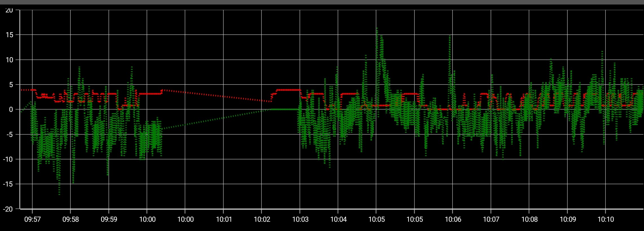Click the 09:59 label on the x-axis
Image resolution: width=644 pixels, height=231 pixels.
pyautogui.click(x=109, y=219)
